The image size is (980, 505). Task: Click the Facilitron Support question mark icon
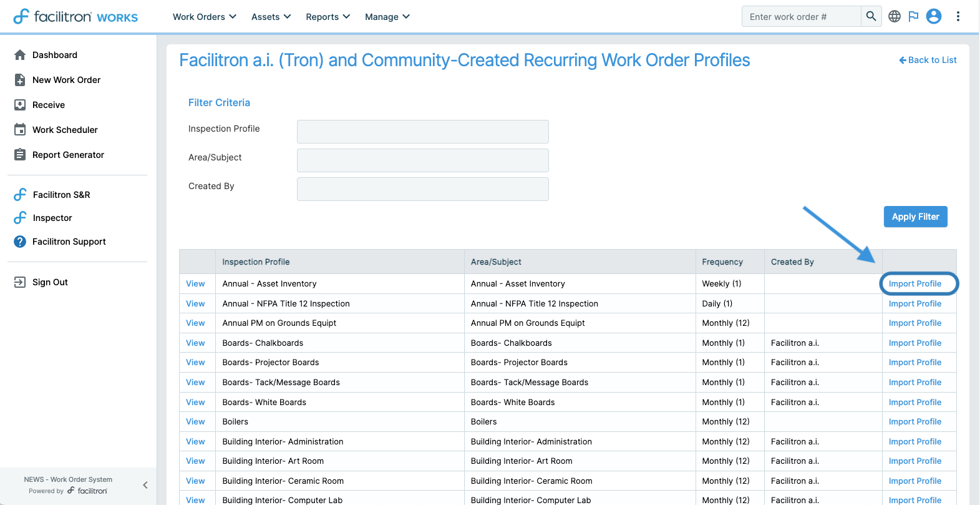(x=20, y=242)
